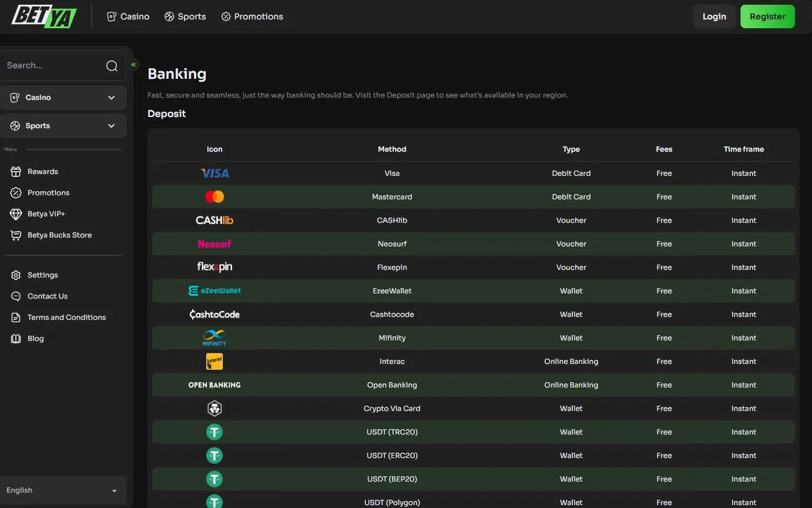Click the green Register button
The image size is (812, 508).
coord(767,16)
